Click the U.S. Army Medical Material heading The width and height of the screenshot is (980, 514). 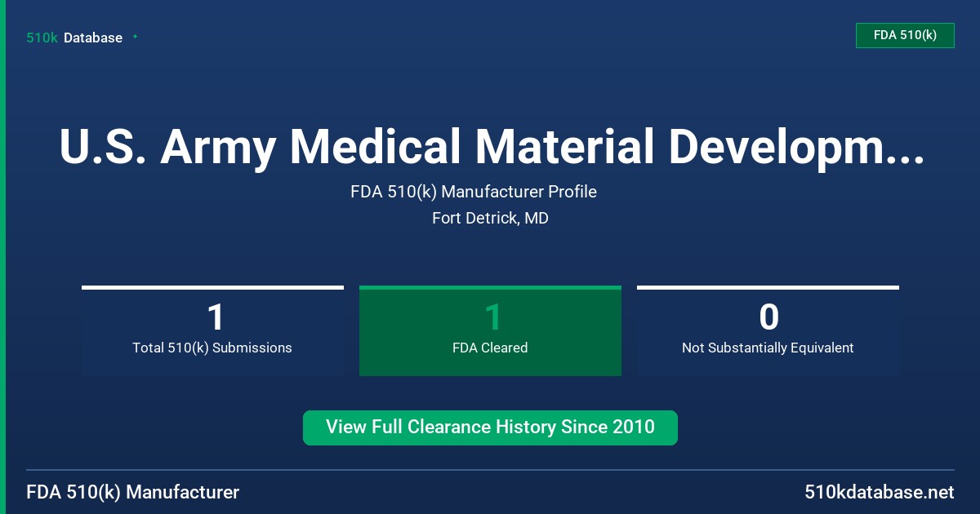492,147
